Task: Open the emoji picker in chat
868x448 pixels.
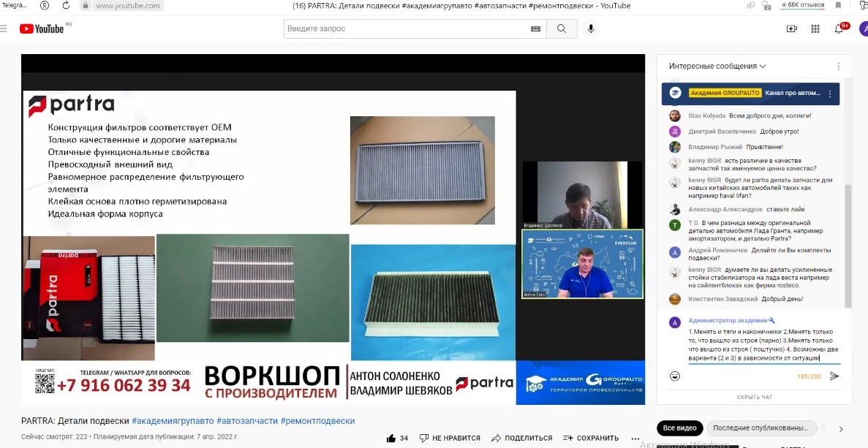Action: click(x=675, y=376)
